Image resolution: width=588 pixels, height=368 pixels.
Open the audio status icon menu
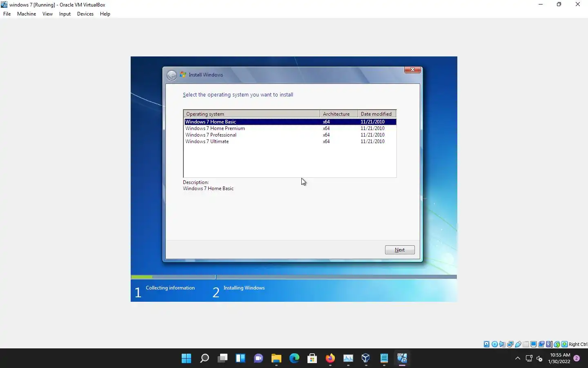click(503, 344)
